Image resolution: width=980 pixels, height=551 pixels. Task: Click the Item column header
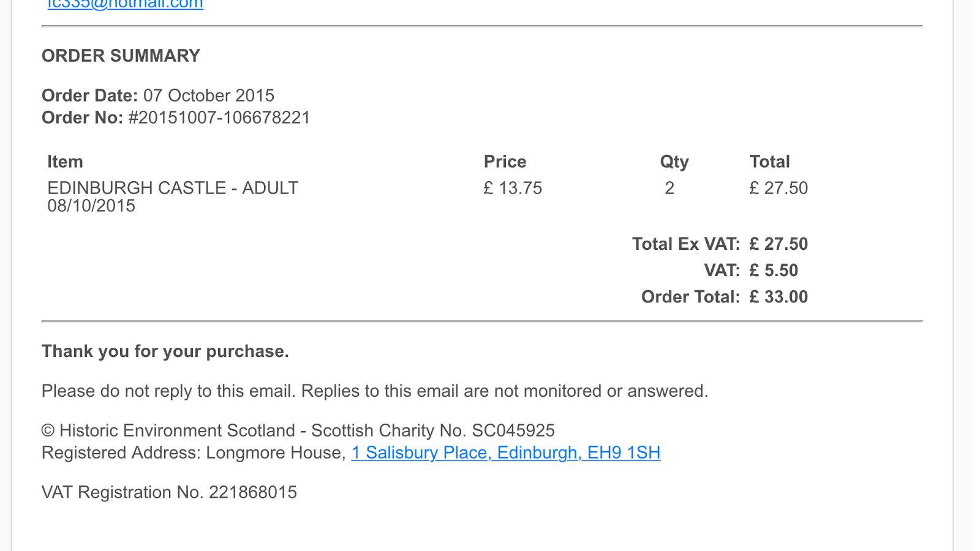(x=65, y=162)
